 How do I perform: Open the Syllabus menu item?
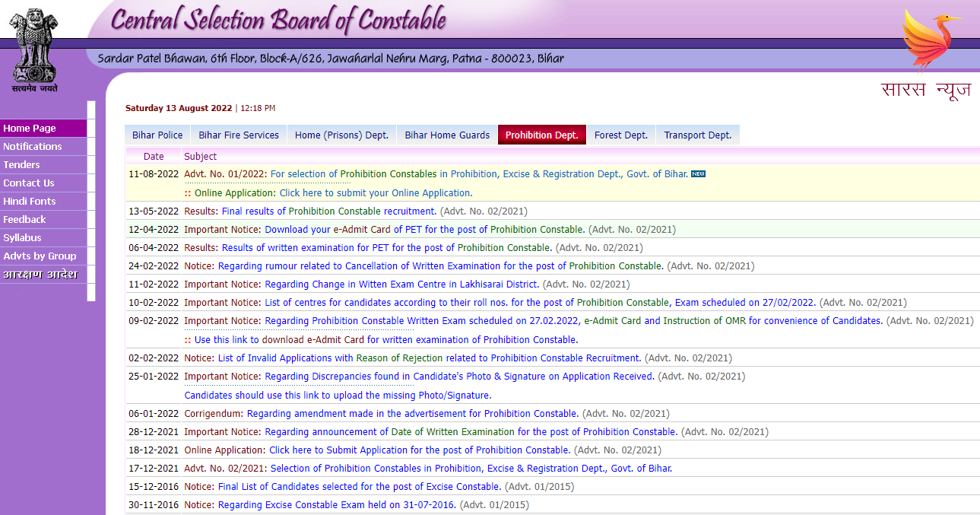coord(23,238)
